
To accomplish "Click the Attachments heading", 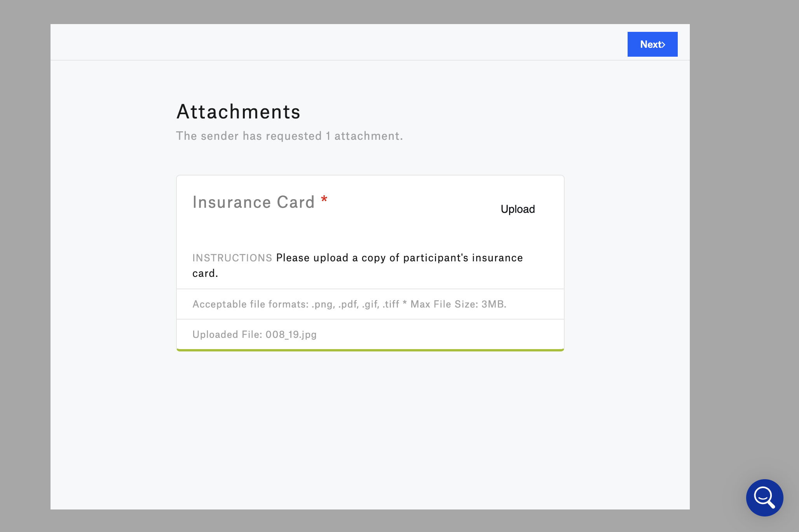I will coord(239,112).
